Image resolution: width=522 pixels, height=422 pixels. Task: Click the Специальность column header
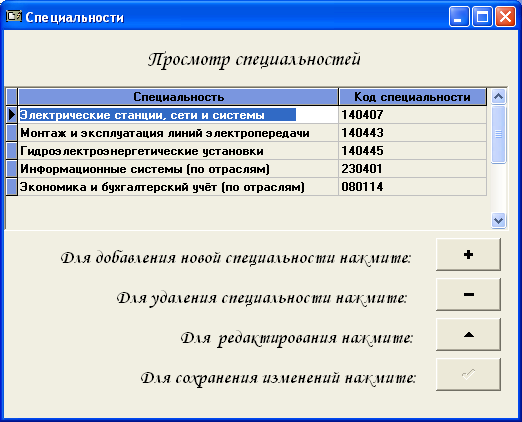178,97
